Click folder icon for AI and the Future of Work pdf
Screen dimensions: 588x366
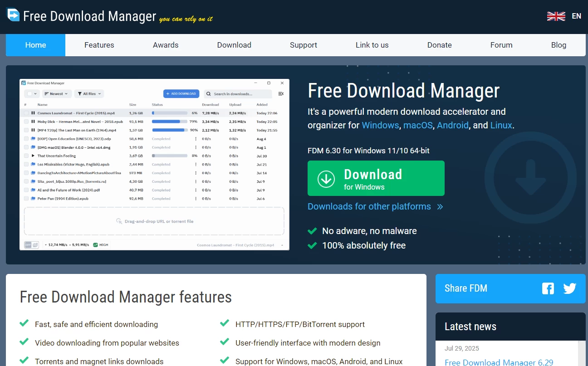pos(33,190)
